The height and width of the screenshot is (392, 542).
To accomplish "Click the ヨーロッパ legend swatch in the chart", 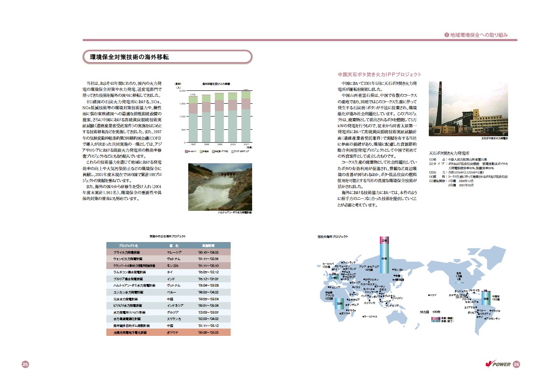I will point(187,151).
